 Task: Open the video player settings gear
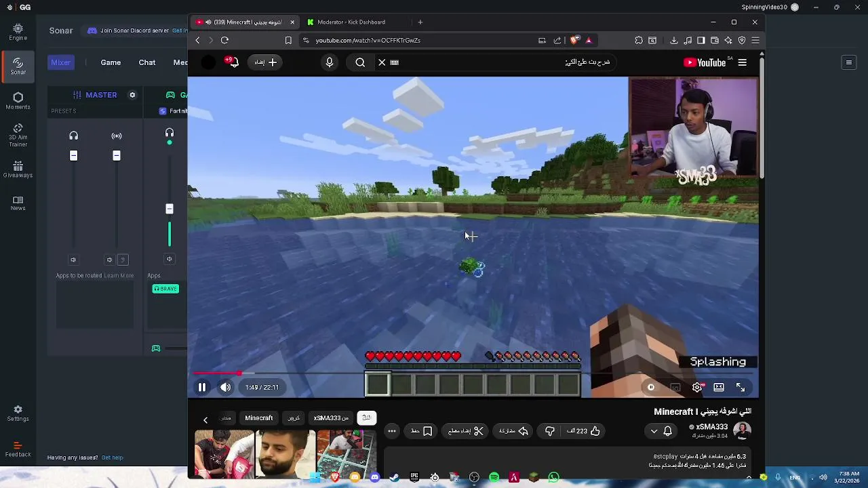697,387
